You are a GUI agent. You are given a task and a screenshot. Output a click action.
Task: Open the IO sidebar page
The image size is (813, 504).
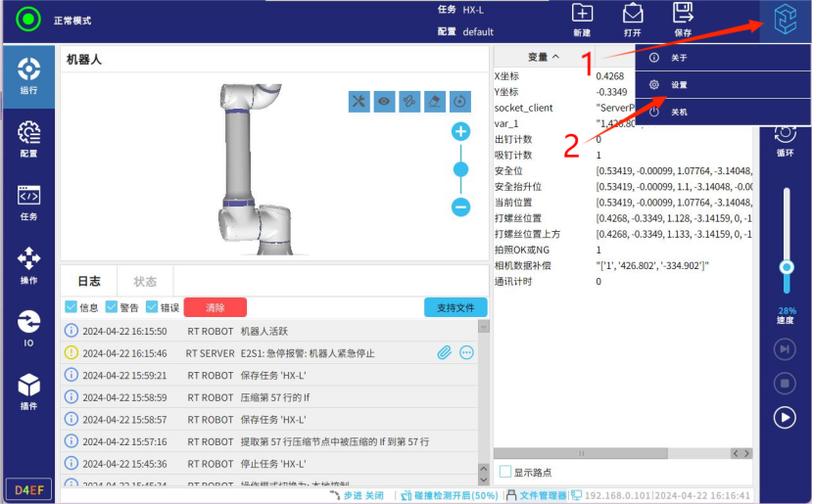28,328
